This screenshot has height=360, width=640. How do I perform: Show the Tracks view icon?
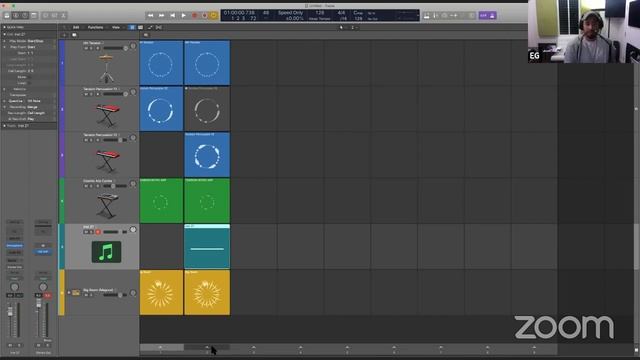[140, 27]
